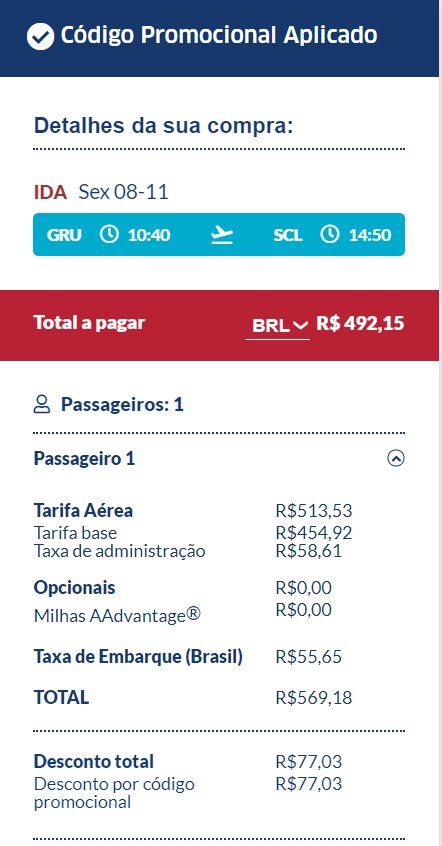Click the Código Promocional Aplicado banner

click(219, 38)
